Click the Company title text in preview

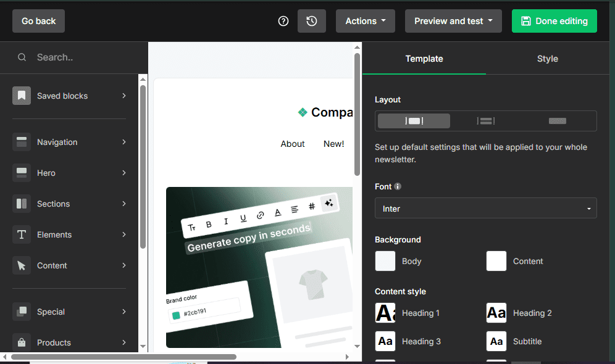point(332,112)
